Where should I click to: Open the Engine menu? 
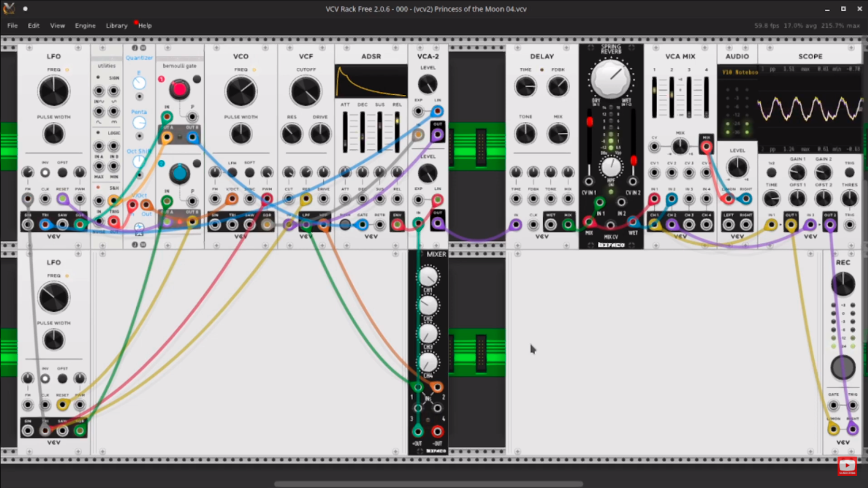pyautogui.click(x=85, y=25)
